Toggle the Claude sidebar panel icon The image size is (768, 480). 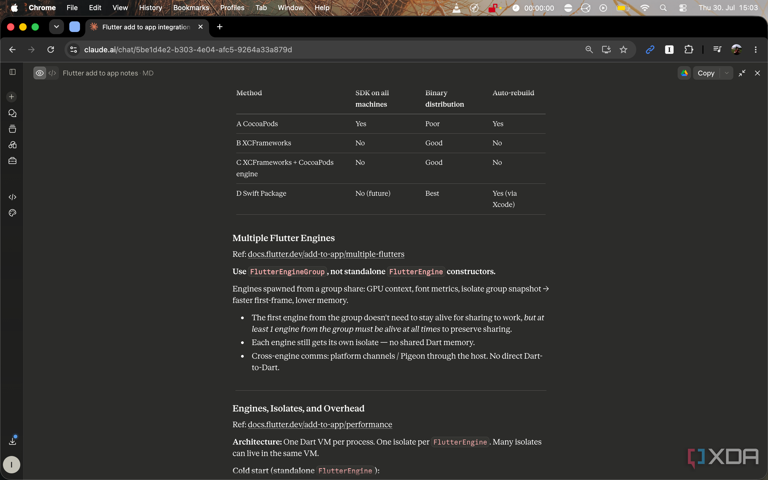(x=12, y=72)
